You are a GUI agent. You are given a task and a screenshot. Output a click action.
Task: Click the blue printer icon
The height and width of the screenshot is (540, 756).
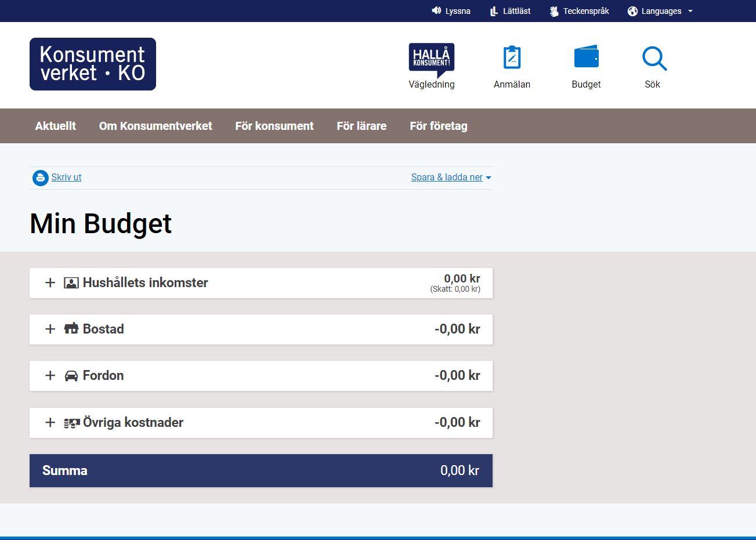pyautogui.click(x=41, y=177)
